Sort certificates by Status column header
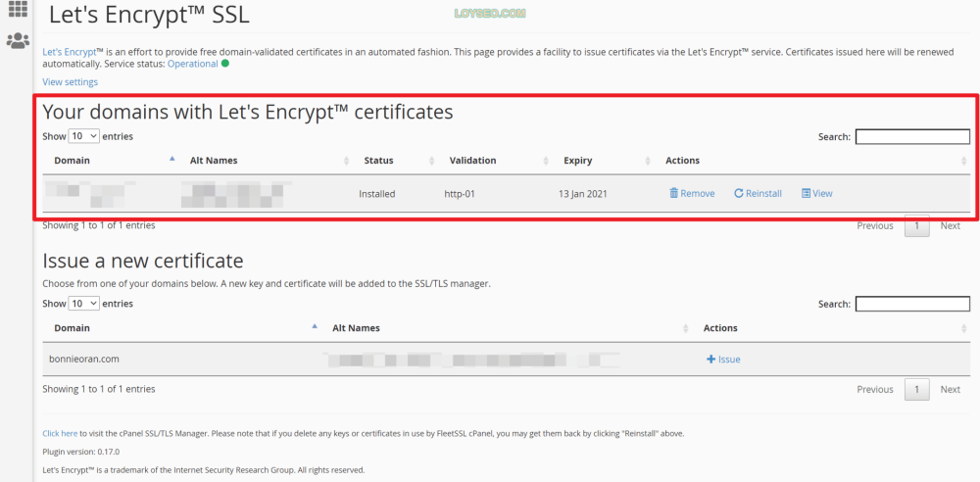Image resolution: width=980 pixels, height=482 pixels. [378, 160]
